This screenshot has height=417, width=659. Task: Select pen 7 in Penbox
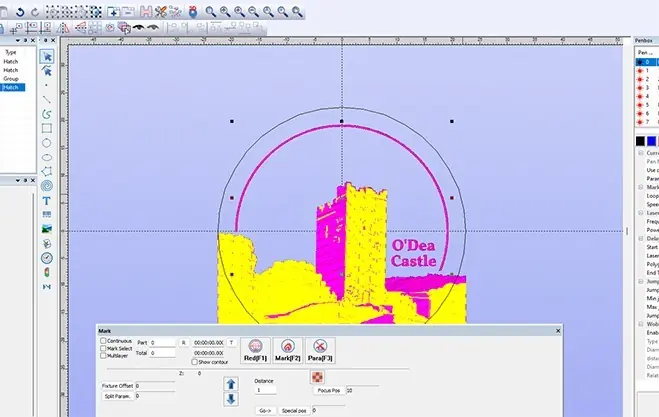[647, 122]
